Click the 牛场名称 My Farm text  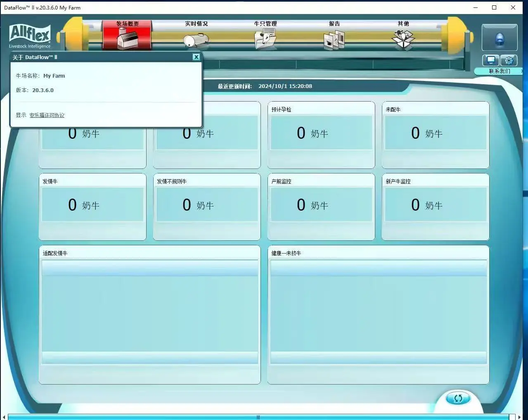coord(40,76)
